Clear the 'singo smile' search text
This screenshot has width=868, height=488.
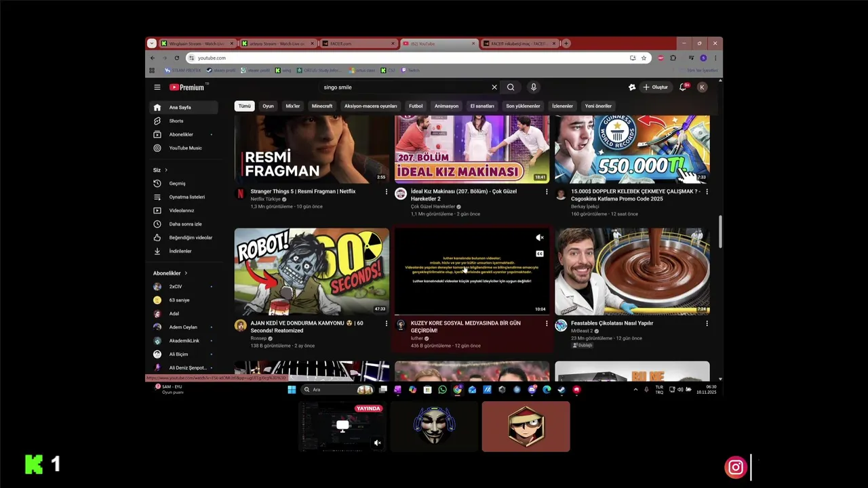point(494,87)
